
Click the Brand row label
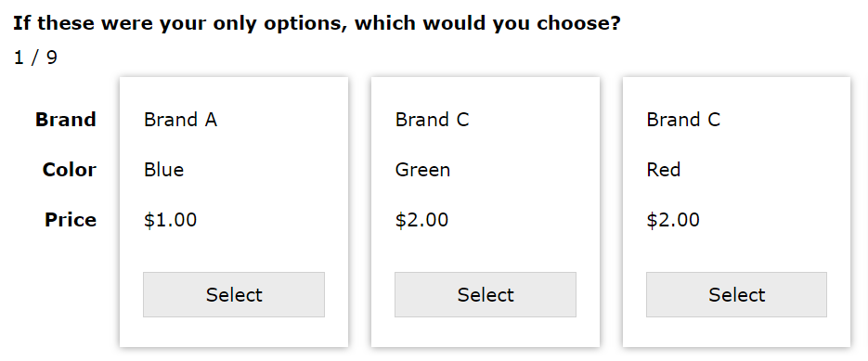(x=66, y=120)
